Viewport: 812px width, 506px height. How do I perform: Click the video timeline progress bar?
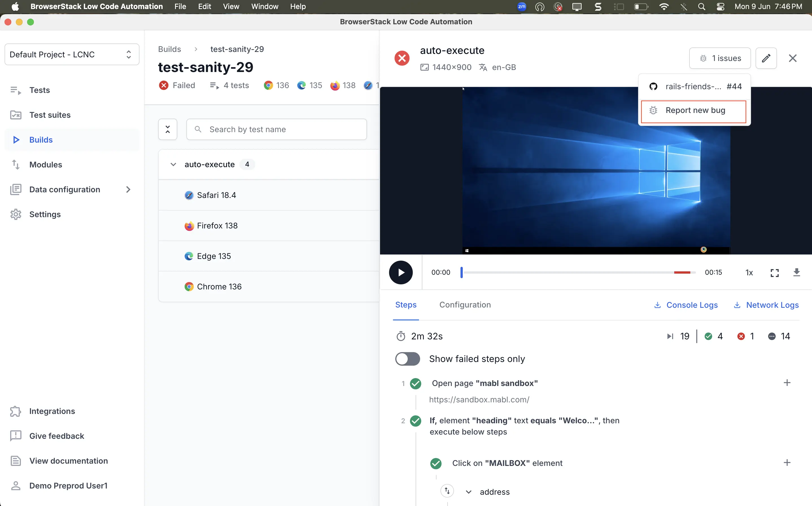579,272
